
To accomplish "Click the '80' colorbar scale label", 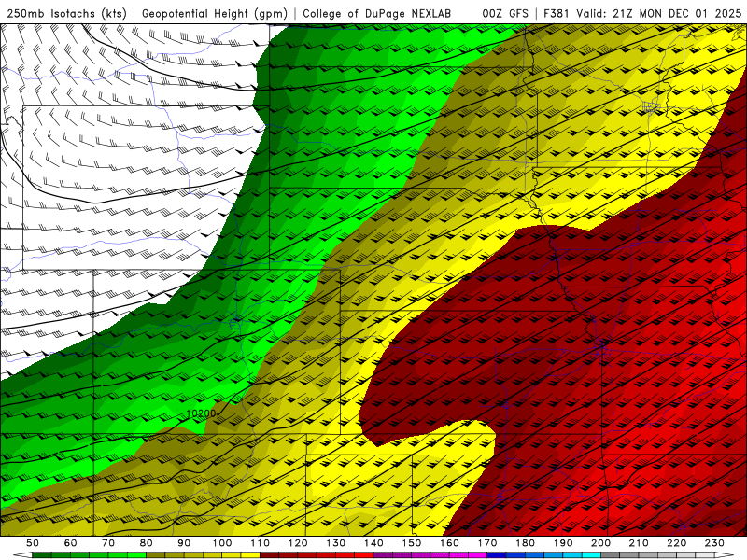I will point(147,543).
